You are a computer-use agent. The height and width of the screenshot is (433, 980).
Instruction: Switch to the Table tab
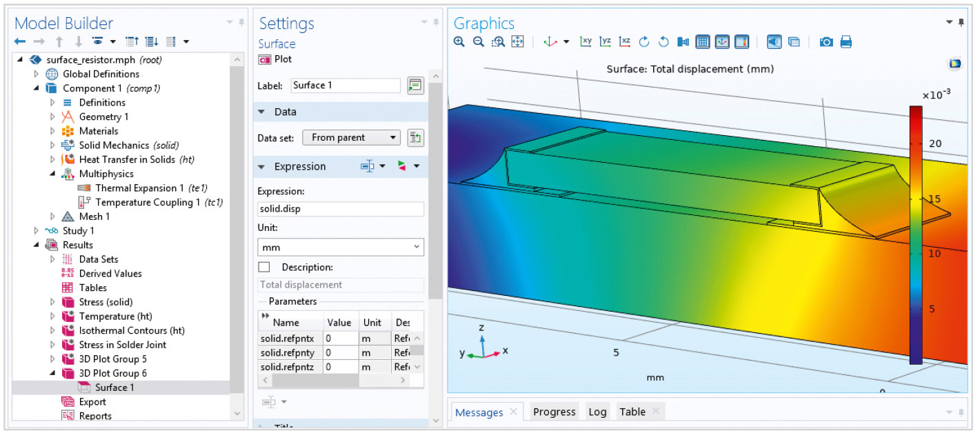pos(632,412)
